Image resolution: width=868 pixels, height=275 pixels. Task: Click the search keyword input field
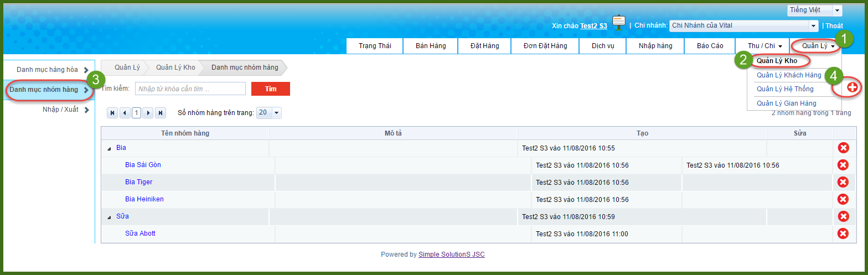tap(190, 89)
